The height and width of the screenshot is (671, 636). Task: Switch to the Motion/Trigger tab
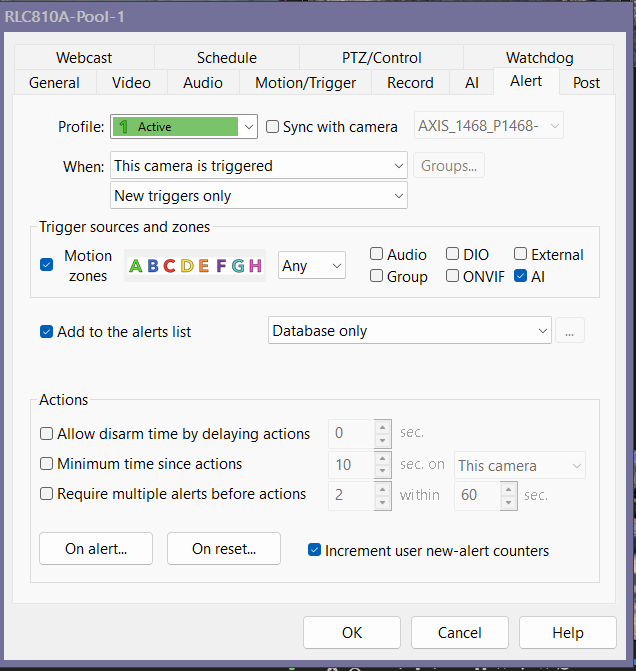(x=305, y=83)
